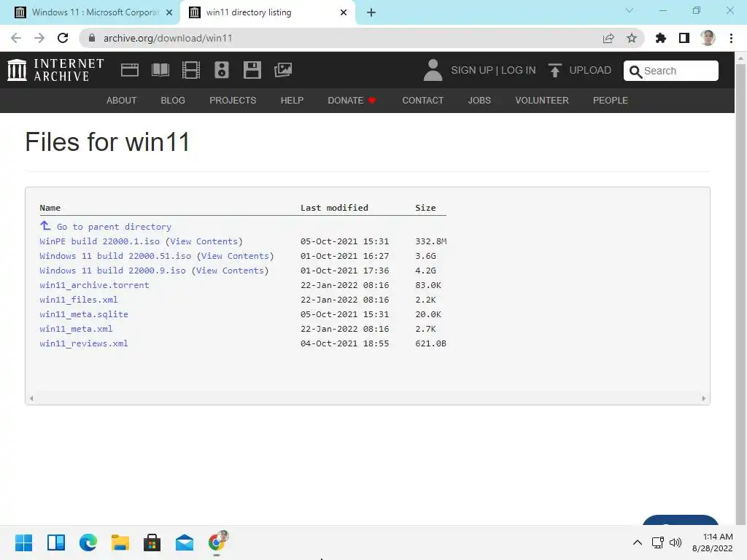Share this page icon in address bar
Viewport: 747px width, 560px height.
tap(608, 38)
